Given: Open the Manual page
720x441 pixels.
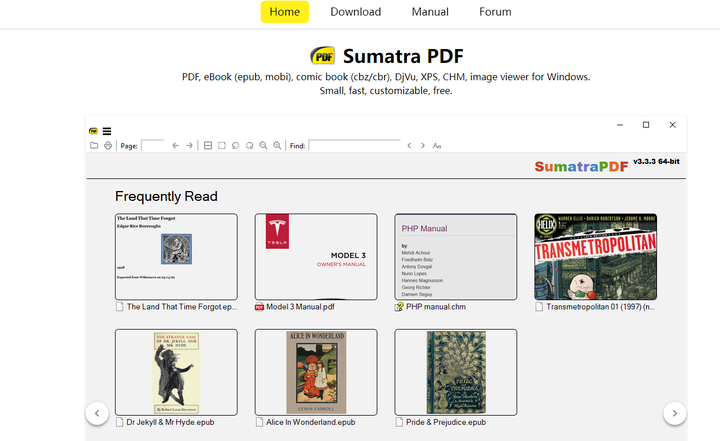Looking at the screenshot, I should point(430,12).
